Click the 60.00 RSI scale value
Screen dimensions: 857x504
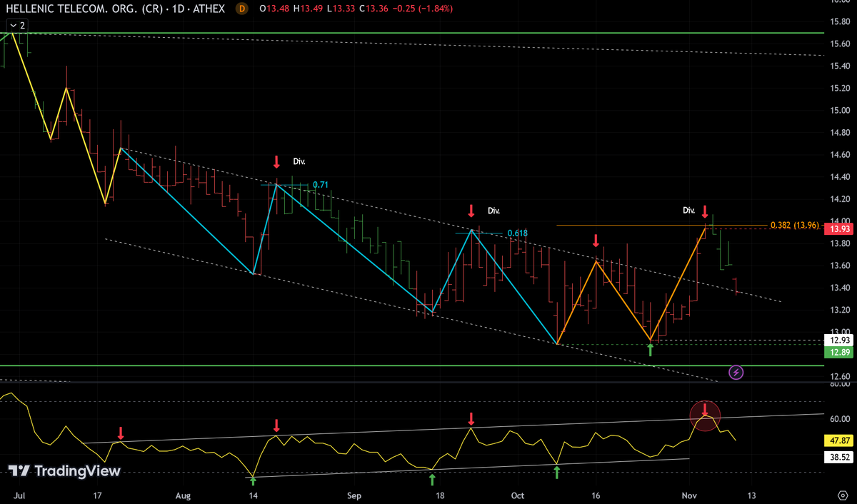840,419
